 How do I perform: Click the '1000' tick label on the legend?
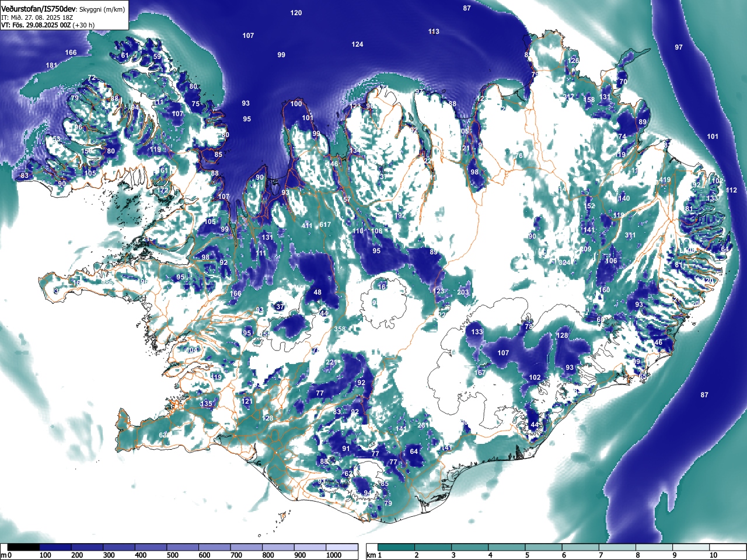[x=334, y=555]
